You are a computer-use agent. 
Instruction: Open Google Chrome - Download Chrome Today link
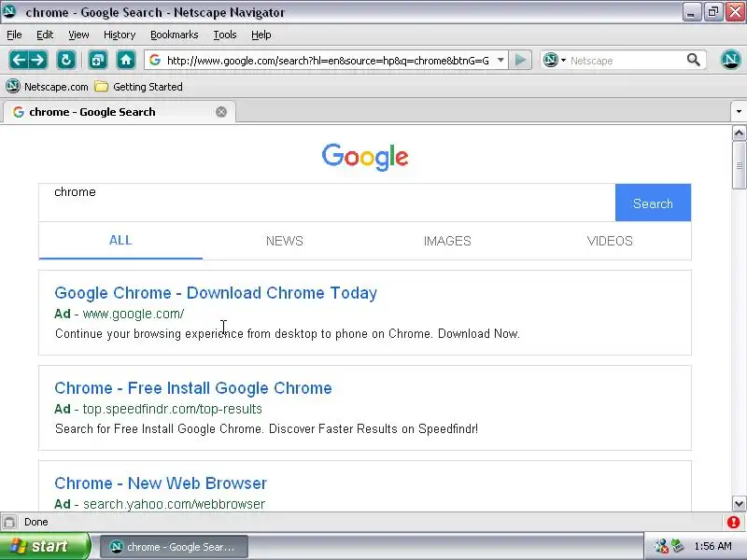(216, 293)
